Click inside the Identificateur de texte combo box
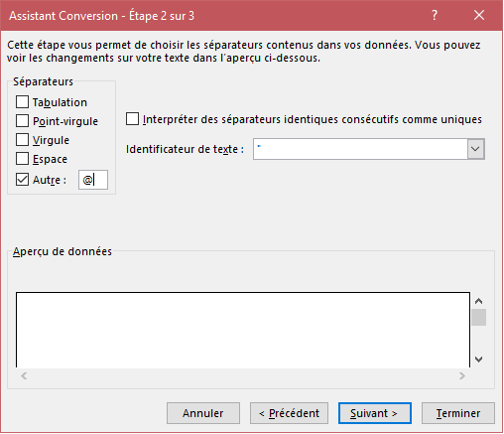 click(x=360, y=149)
